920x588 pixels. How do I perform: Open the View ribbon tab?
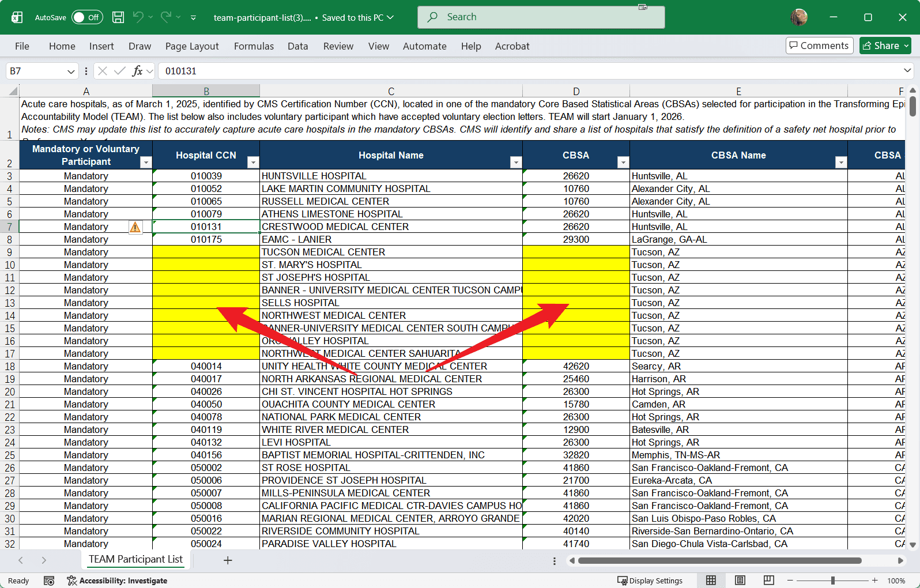tap(379, 46)
